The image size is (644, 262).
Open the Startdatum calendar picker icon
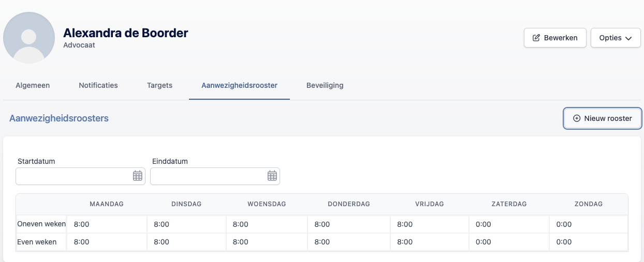tap(137, 176)
